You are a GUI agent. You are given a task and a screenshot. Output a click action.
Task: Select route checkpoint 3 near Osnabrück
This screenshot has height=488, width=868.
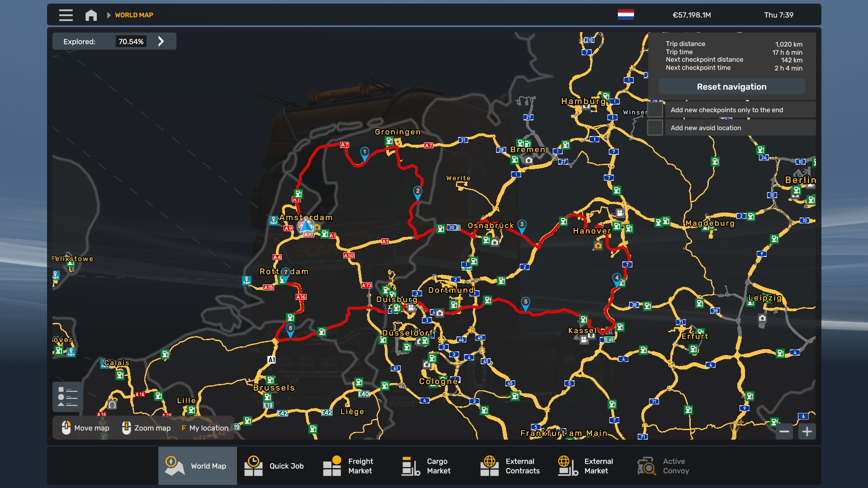(522, 226)
